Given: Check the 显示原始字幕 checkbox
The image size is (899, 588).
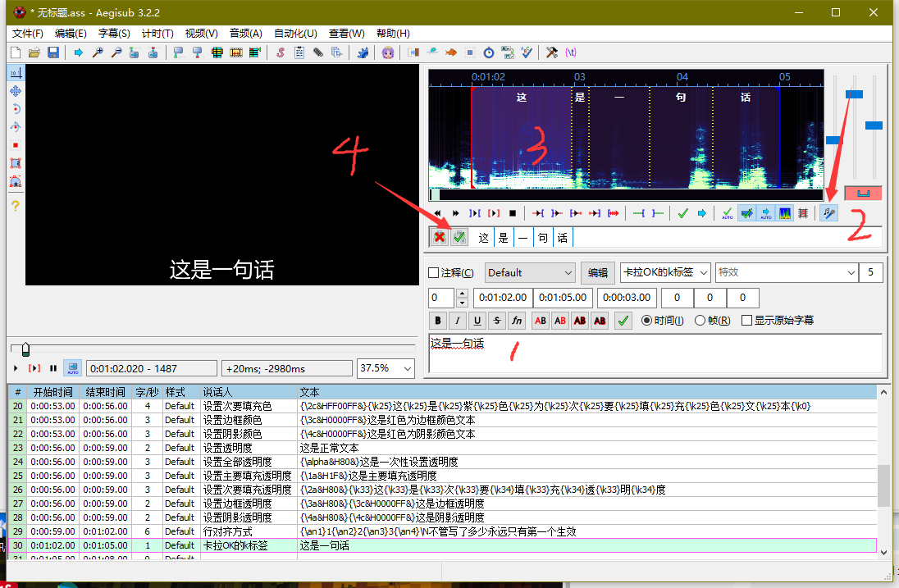Looking at the screenshot, I should (x=746, y=321).
